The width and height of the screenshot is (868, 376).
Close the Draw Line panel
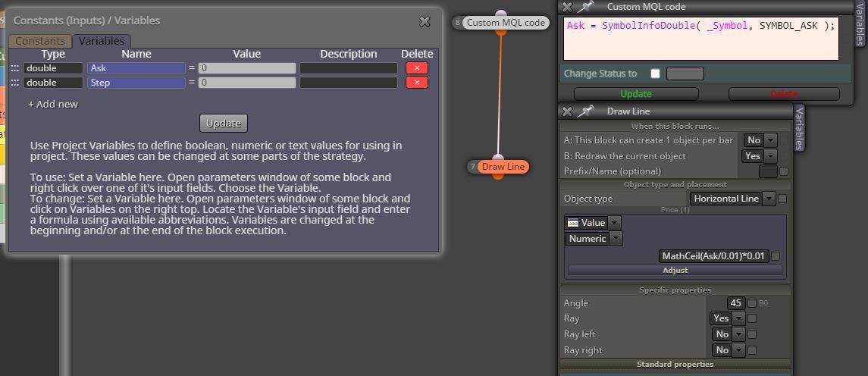[567, 111]
